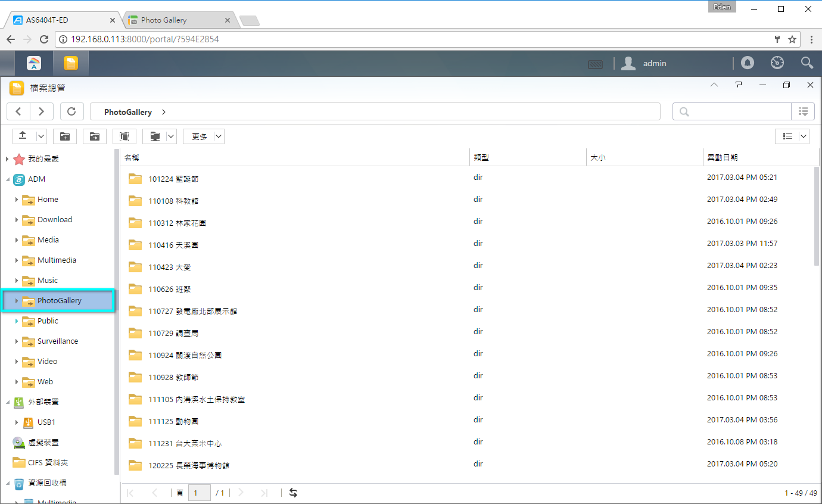
Task: Sort by 類型 column header
Action: [x=528, y=157]
